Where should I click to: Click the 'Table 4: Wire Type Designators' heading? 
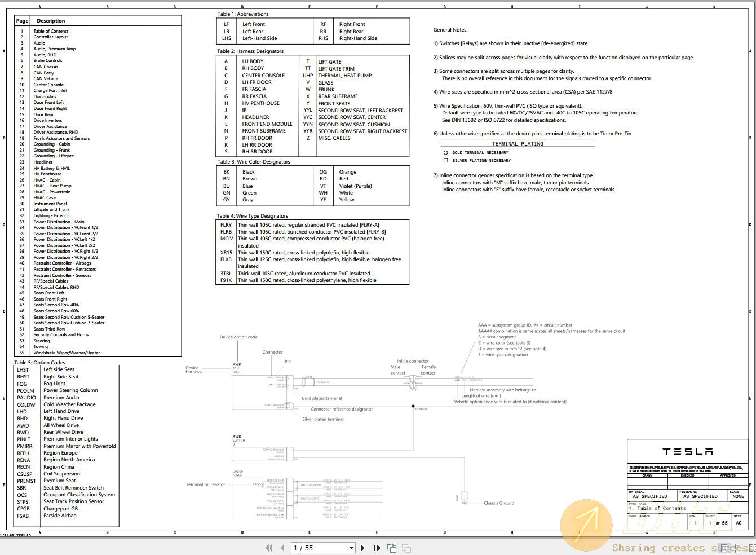pos(252,216)
